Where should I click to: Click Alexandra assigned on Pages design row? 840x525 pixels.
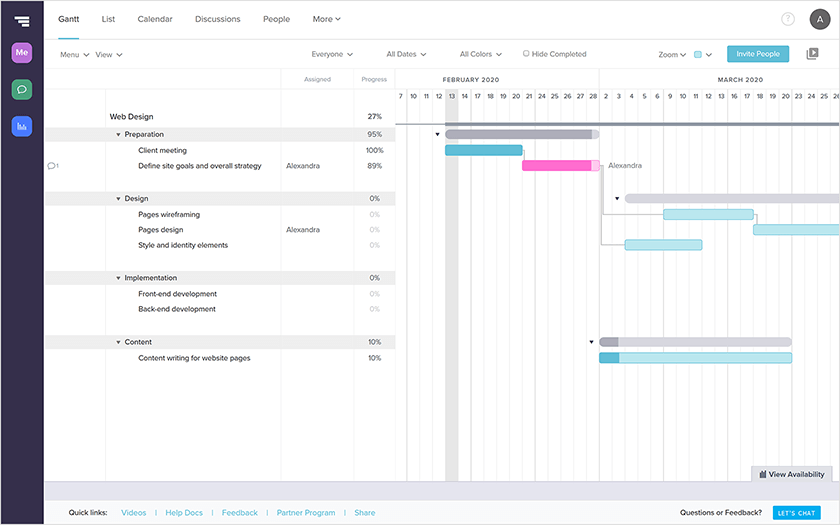(x=303, y=230)
